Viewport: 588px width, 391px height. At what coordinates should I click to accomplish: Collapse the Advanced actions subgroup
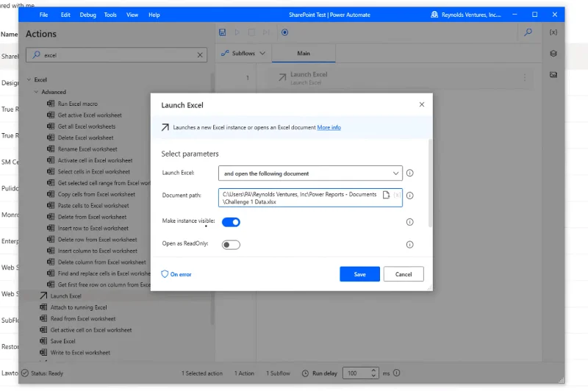36,92
